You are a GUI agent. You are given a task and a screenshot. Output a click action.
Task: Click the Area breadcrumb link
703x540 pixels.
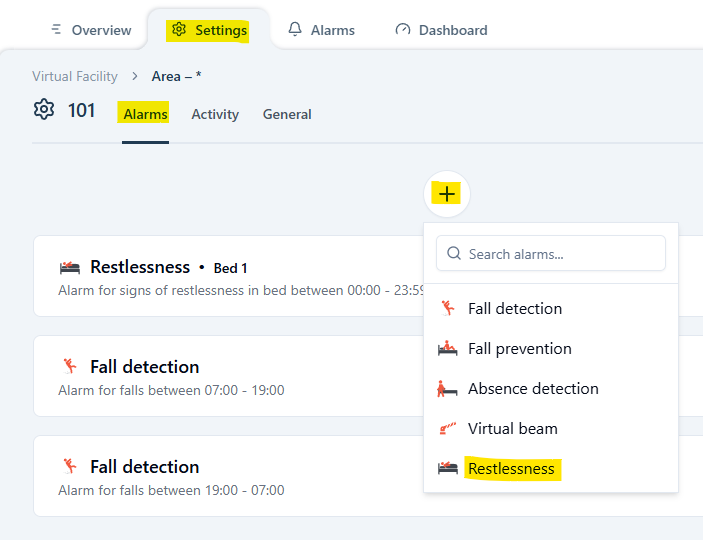tap(176, 76)
